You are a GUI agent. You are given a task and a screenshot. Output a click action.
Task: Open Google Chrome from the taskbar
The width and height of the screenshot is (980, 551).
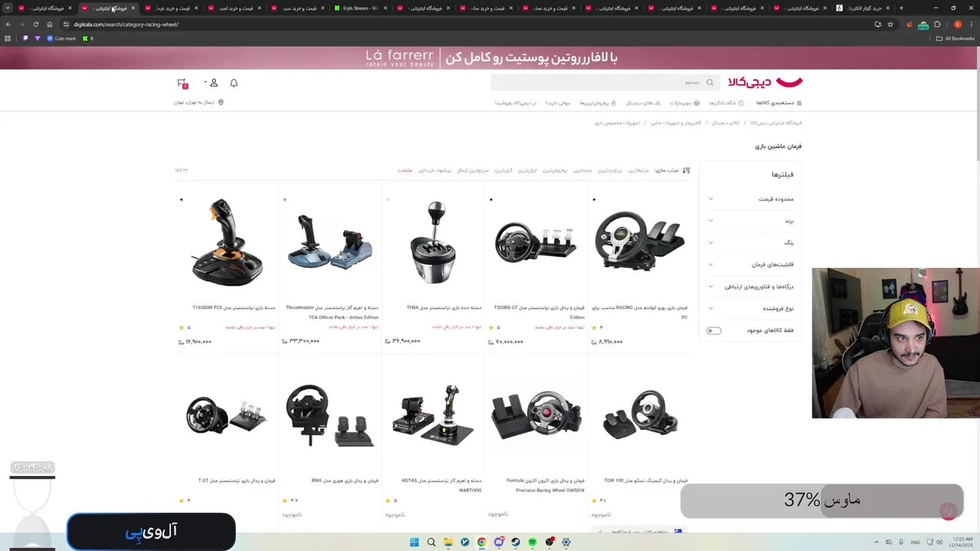[482, 542]
